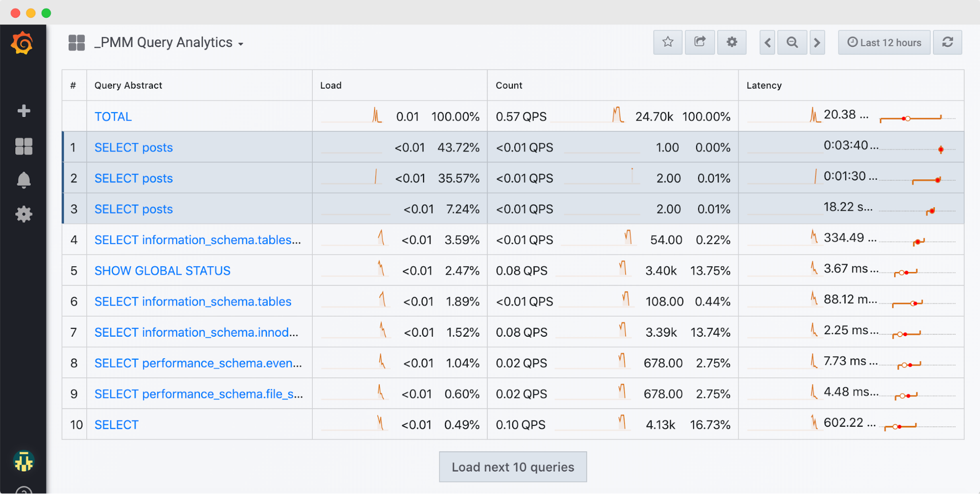Refresh the dashboard data

click(947, 42)
